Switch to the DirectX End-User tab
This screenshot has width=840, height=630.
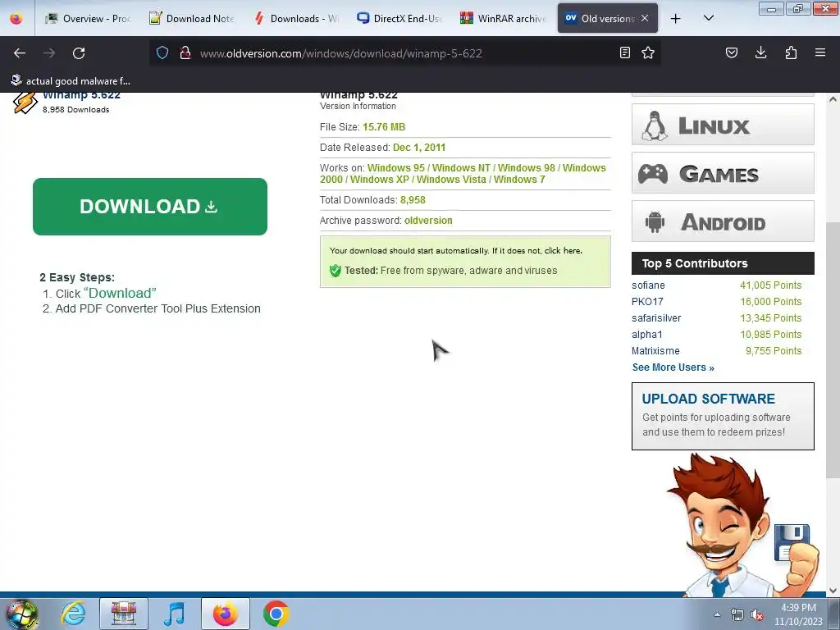(x=399, y=18)
